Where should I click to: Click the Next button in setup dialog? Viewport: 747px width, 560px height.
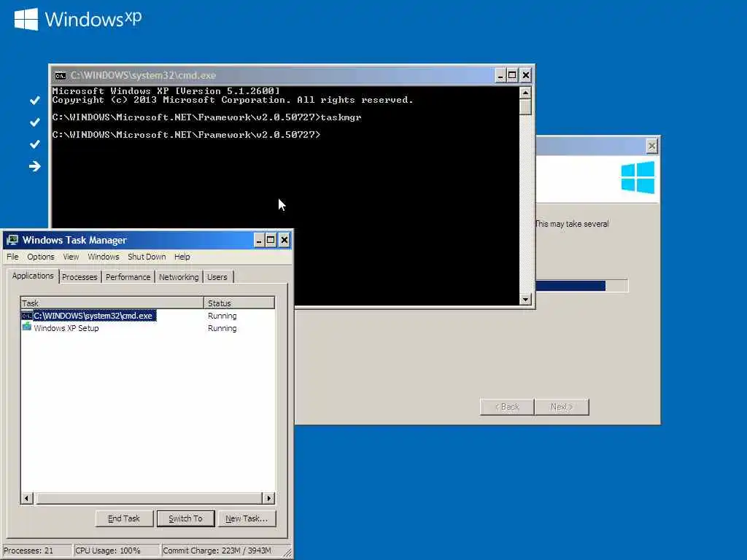point(562,407)
